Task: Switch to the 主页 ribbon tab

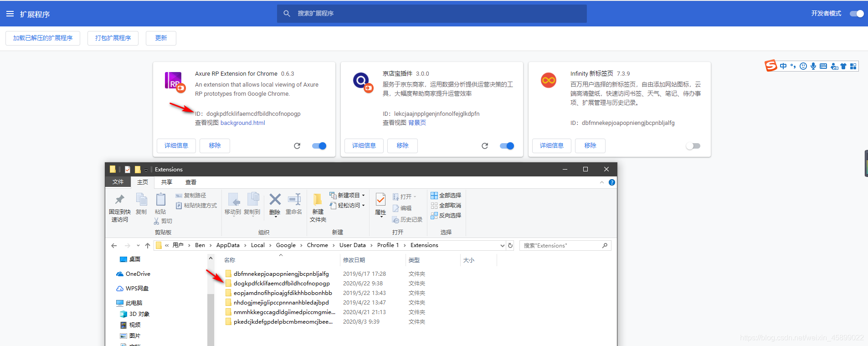Action: [x=143, y=182]
